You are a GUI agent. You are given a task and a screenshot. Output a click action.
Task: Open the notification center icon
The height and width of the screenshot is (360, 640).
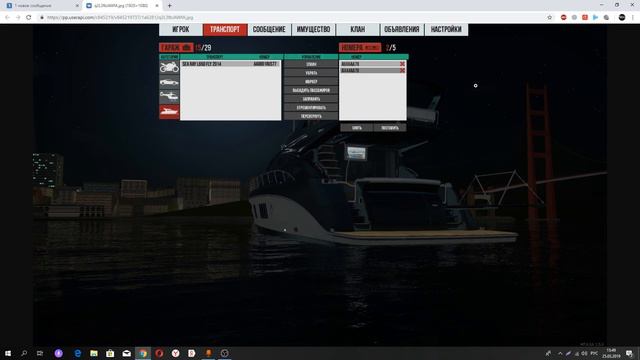coord(629,353)
